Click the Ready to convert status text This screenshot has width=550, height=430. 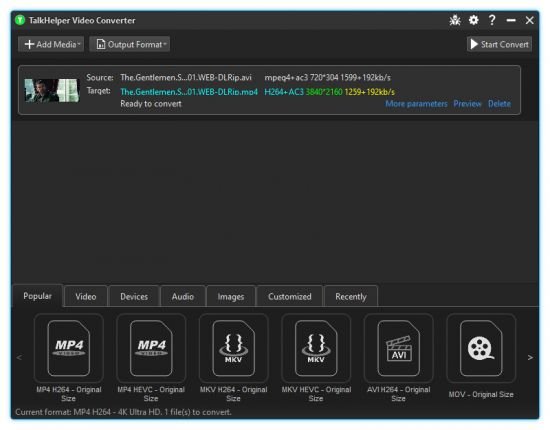[151, 104]
